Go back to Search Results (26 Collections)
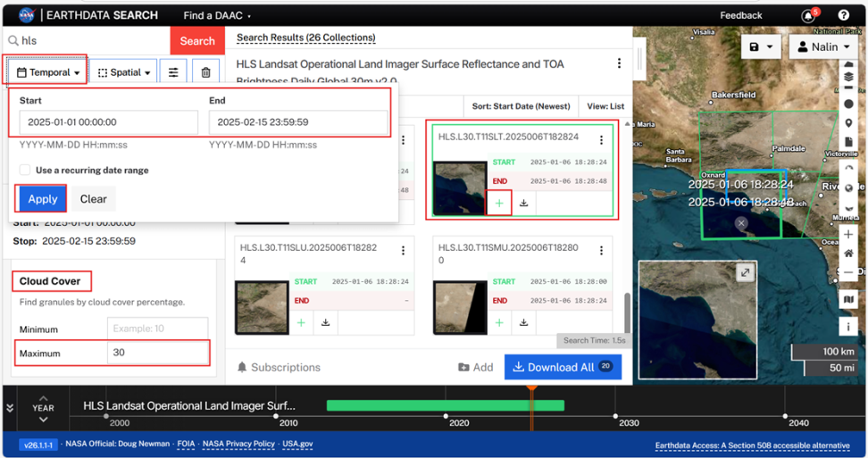This screenshot has height=458, width=868. coord(305,37)
